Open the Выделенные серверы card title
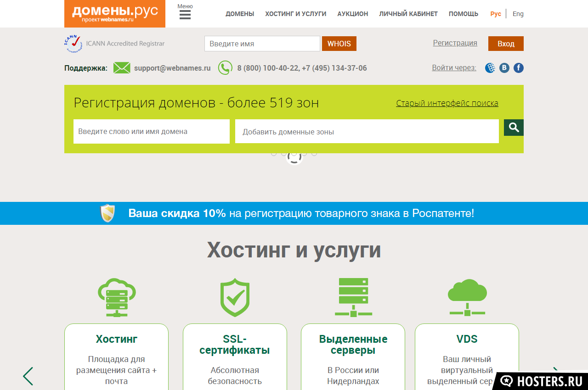Viewport: 588px width, 390px height. click(353, 345)
